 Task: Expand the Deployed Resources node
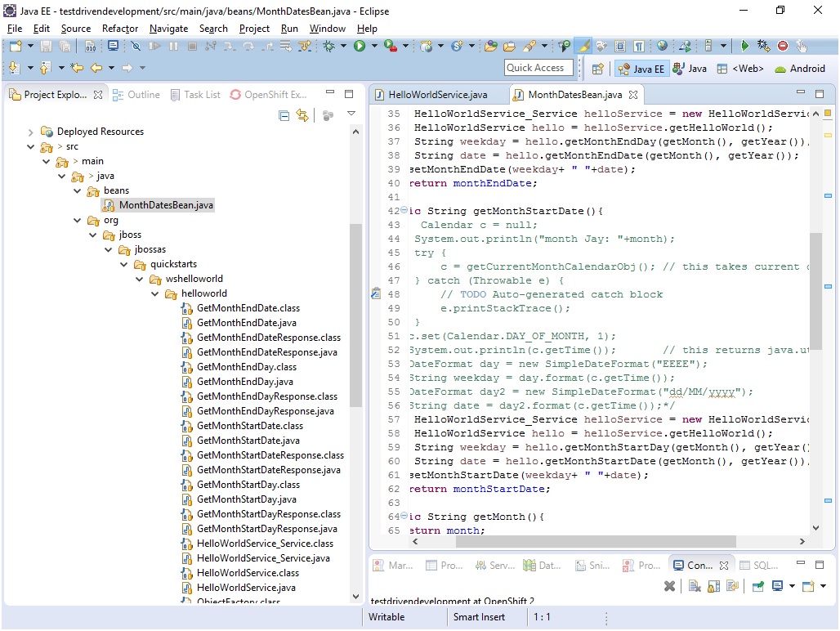(x=31, y=132)
